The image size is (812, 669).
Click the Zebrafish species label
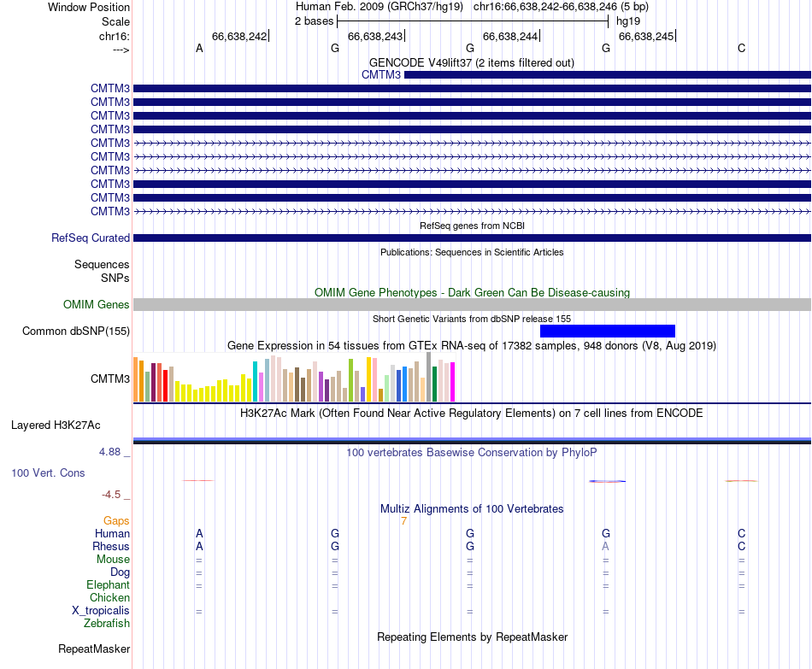[107, 623]
